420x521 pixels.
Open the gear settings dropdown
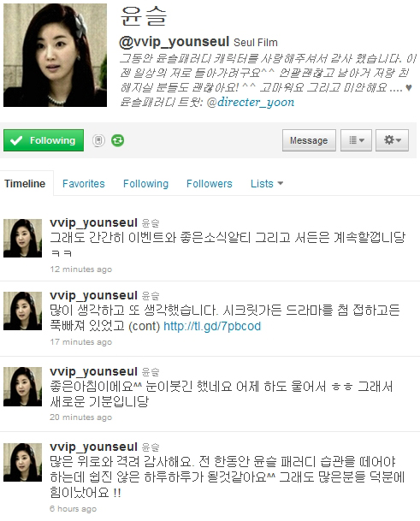(x=392, y=140)
